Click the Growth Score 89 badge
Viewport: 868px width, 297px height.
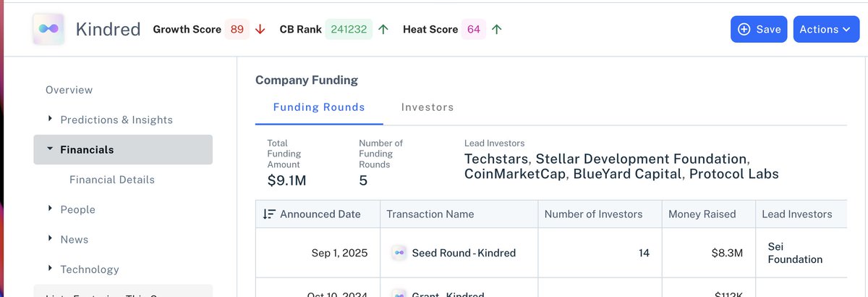click(x=237, y=30)
